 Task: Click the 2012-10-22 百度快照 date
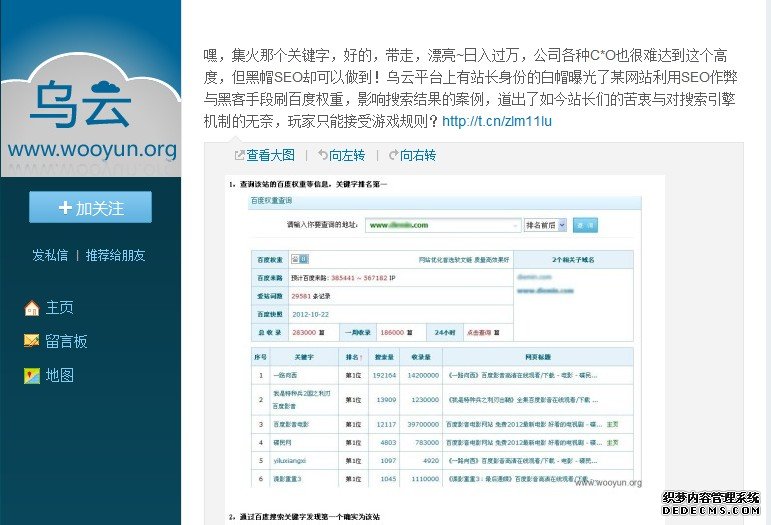click(310, 314)
